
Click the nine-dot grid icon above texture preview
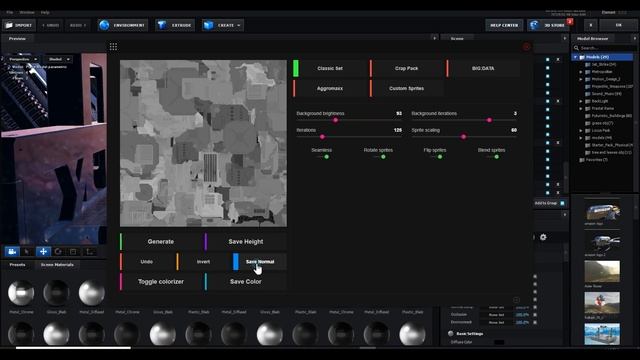(x=113, y=47)
